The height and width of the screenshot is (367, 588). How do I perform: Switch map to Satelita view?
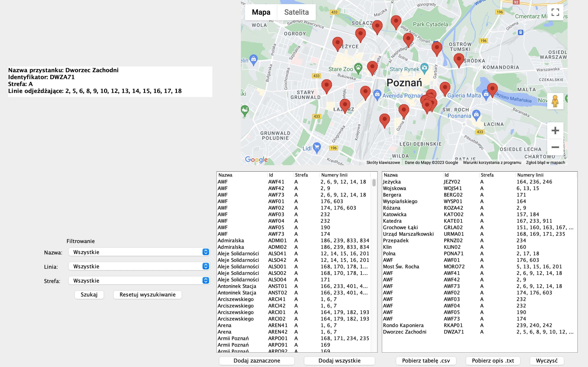pyautogui.click(x=296, y=12)
